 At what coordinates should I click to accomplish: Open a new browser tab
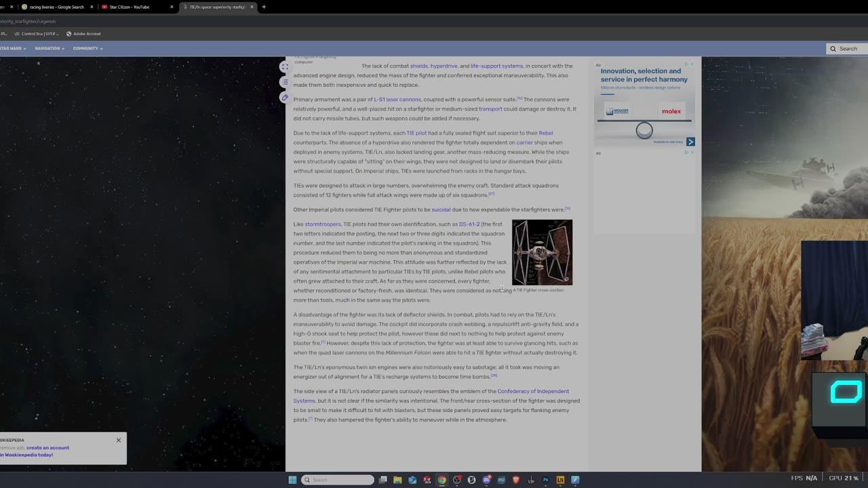264,7
